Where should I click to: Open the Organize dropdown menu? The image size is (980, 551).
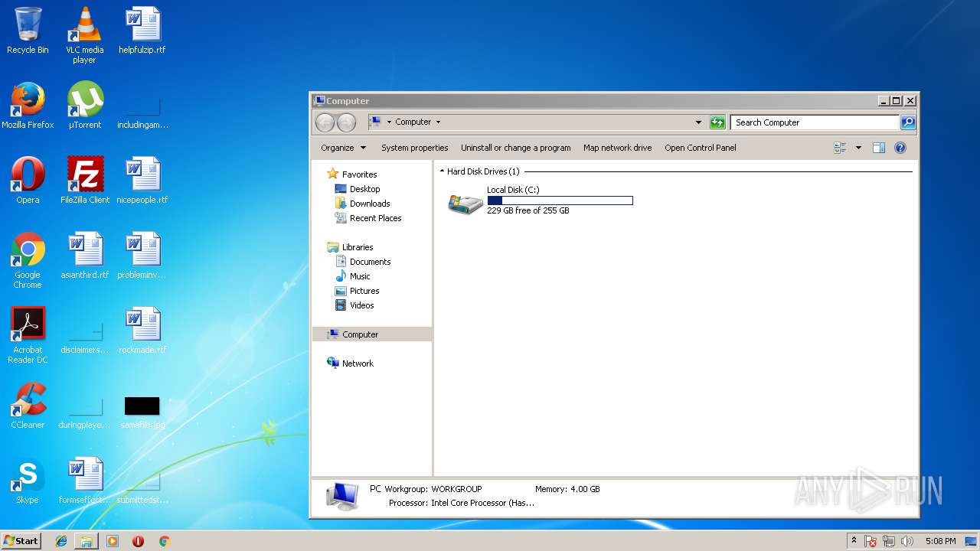point(344,148)
